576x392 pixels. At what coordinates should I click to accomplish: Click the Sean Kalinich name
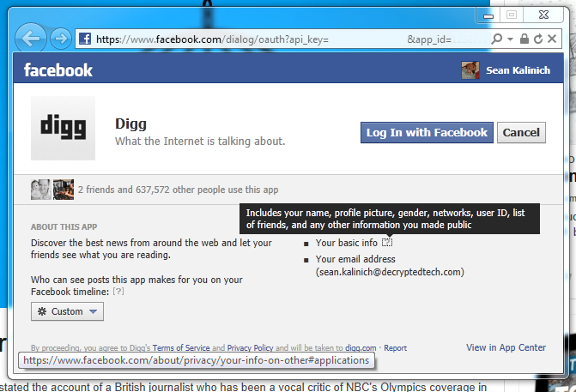(518, 70)
